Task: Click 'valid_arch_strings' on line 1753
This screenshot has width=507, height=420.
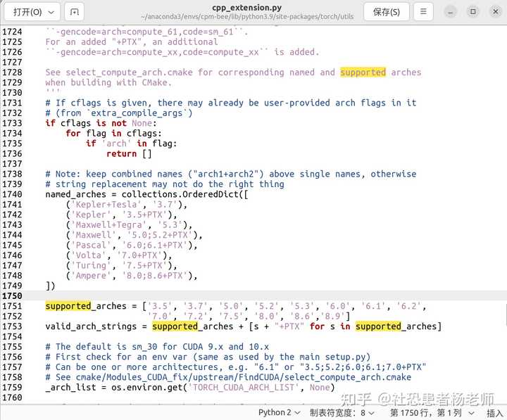Action: click(x=91, y=326)
